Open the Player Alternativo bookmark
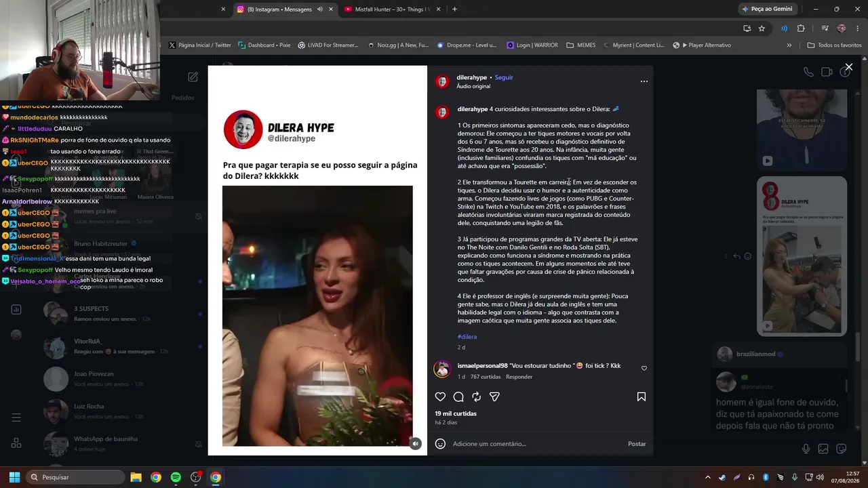The height and width of the screenshot is (488, 868). click(x=702, y=45)
